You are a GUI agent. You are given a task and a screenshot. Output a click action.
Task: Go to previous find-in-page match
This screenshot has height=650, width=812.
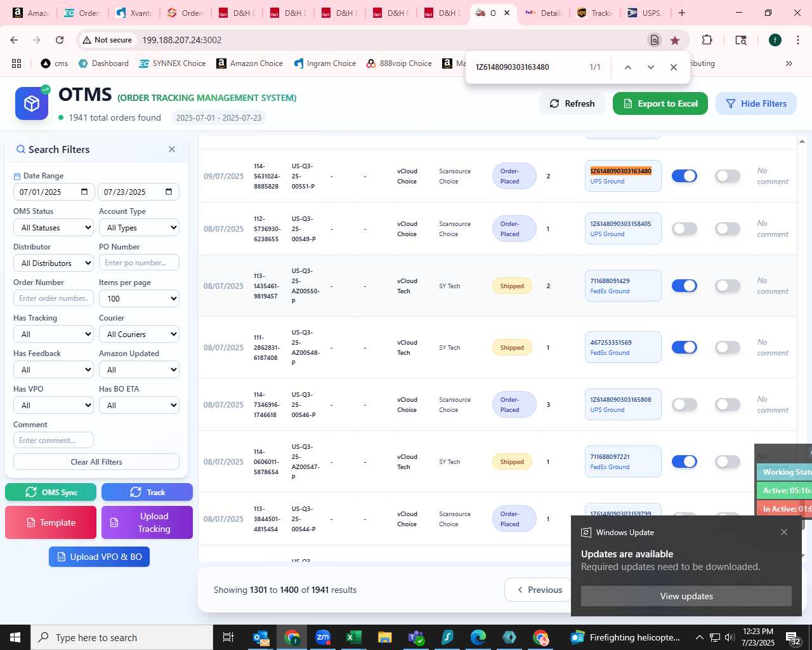point(627,67)
